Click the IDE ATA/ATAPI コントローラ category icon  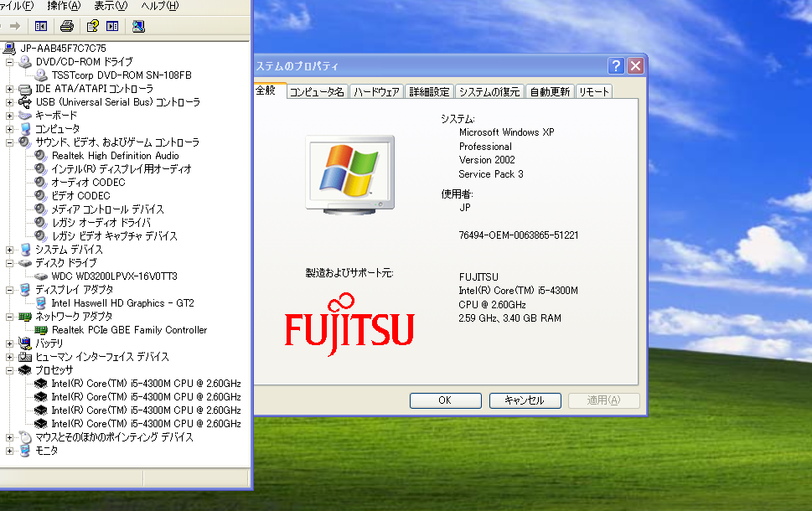[25, 89]
